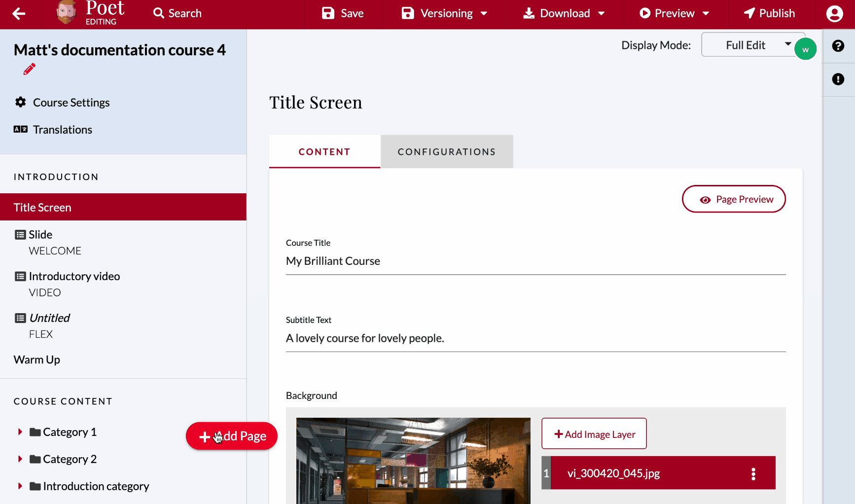Expand the Category 1 folder

[x=20, y=432]
